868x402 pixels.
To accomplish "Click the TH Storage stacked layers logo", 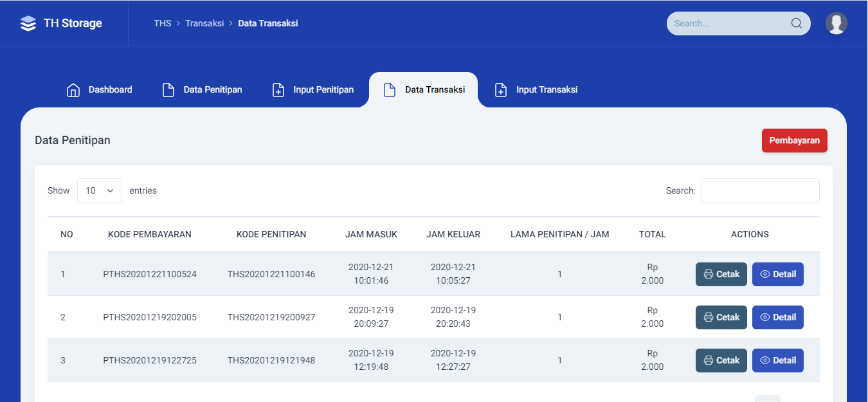I will [x=28, y=24].
